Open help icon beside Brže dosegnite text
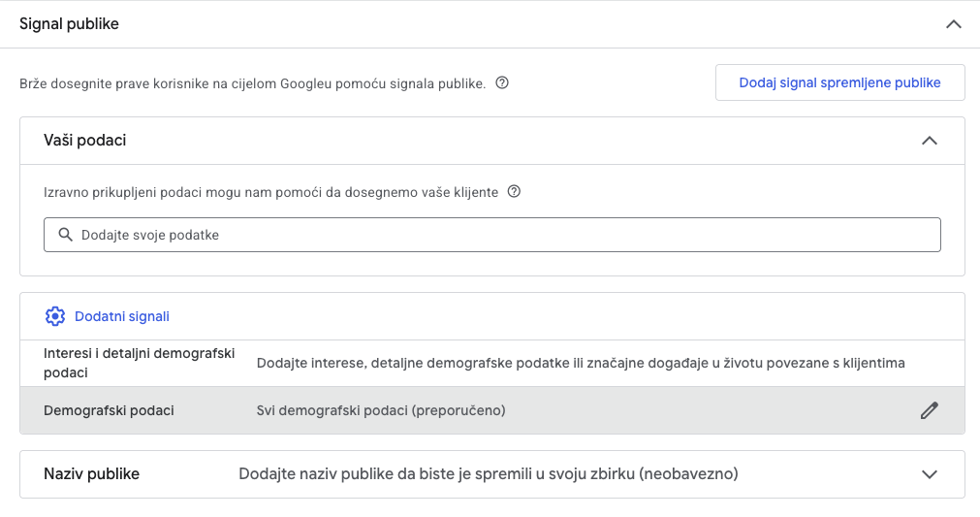The height and width of the screenshot is (517, 980). coord(502,83)
